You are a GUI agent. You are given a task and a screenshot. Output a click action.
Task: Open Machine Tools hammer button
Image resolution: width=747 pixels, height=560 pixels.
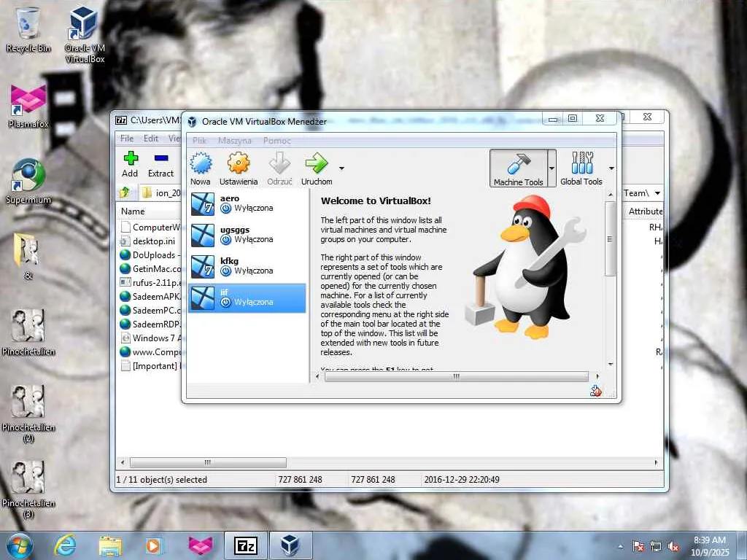point(519,168)
